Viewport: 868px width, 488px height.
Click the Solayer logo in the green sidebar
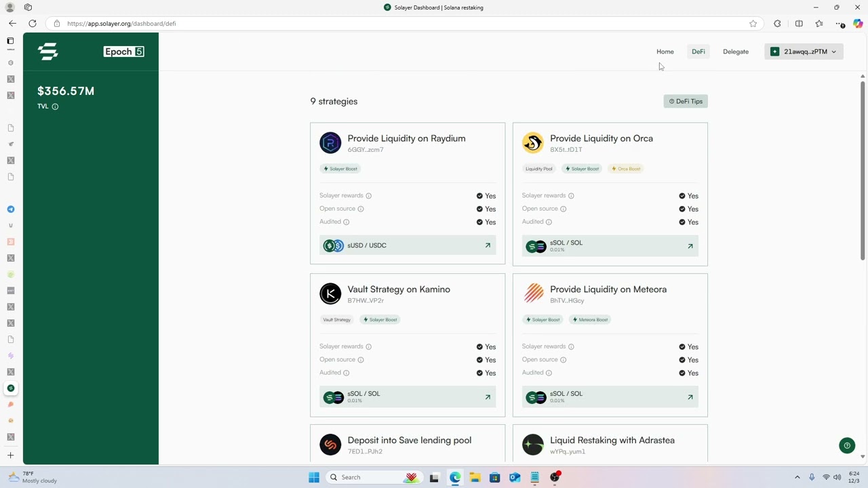tap(47, 52)
